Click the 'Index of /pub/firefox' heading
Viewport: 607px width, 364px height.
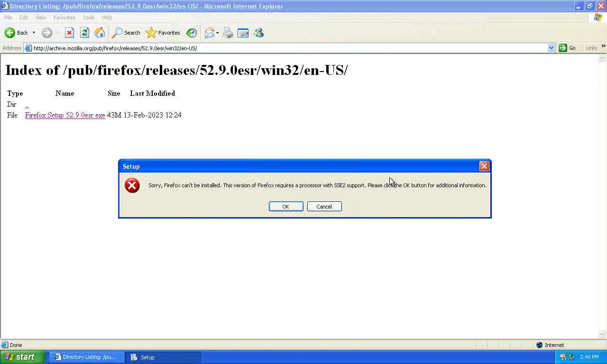tap(176, 70)
